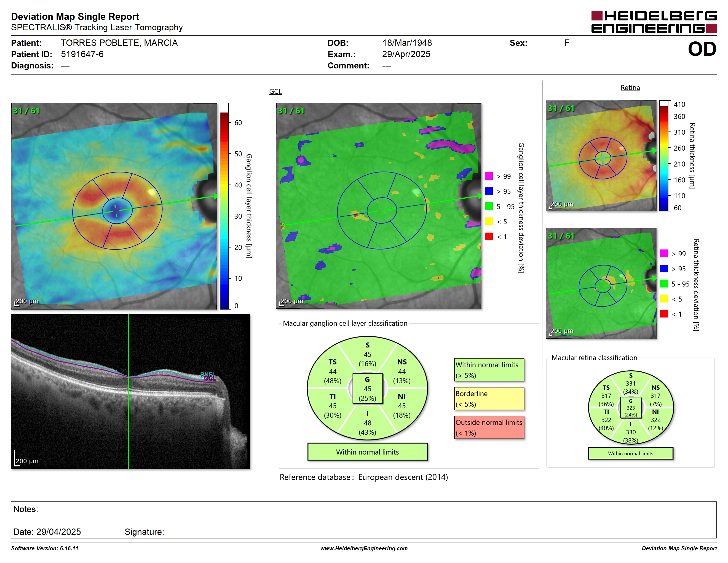Image resolution: width=728 pixels, height=563 pixels.
Task: Click the GCL TI 45 (30%) sector
Action: click(x=333, y=406)
